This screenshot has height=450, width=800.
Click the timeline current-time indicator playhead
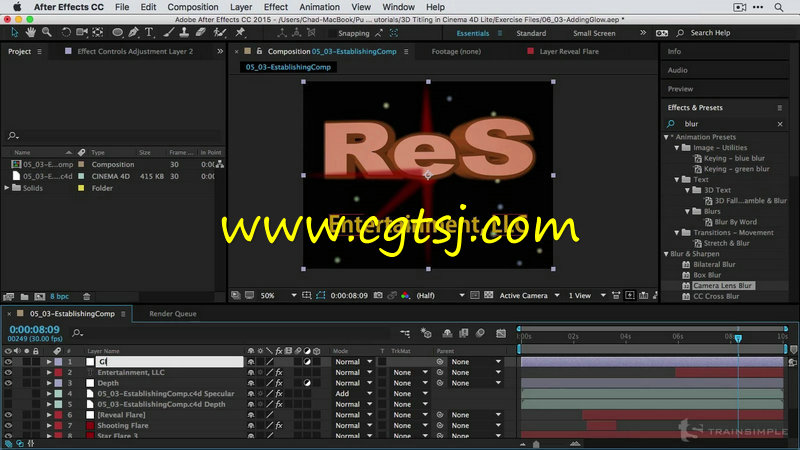pos(738,338)
